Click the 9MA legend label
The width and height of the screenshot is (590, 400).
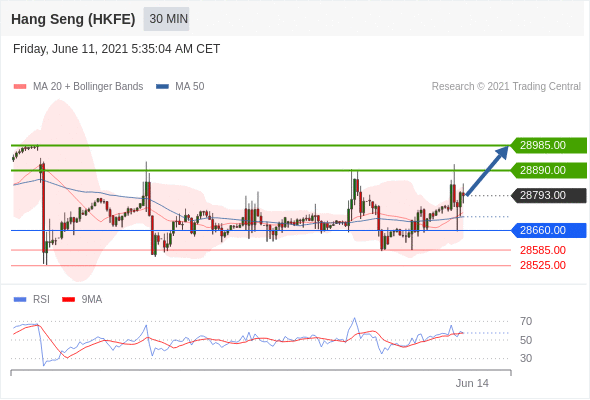(x=92, y=300)
